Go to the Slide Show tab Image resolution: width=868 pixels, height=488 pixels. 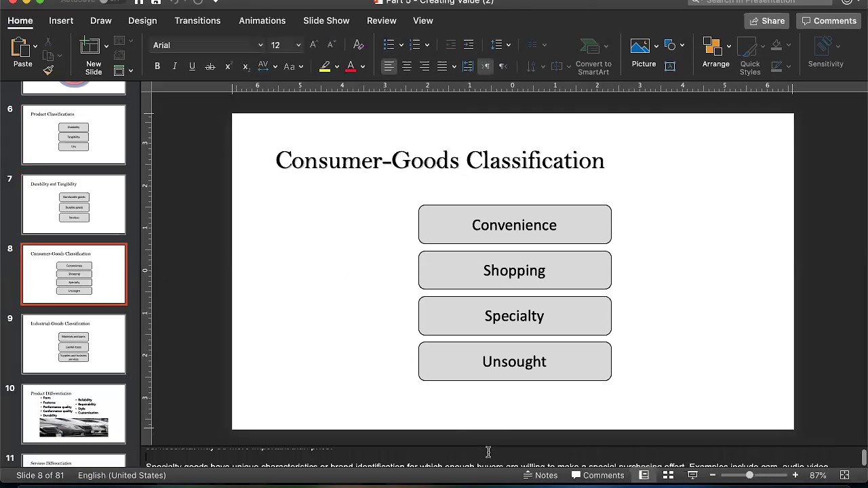click(x=326, y=20)
